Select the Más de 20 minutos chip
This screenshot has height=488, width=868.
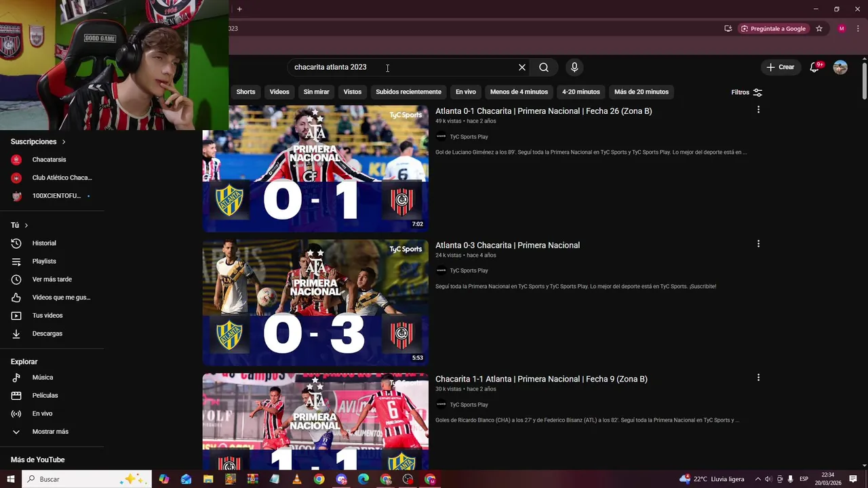[x=642, y=92]
